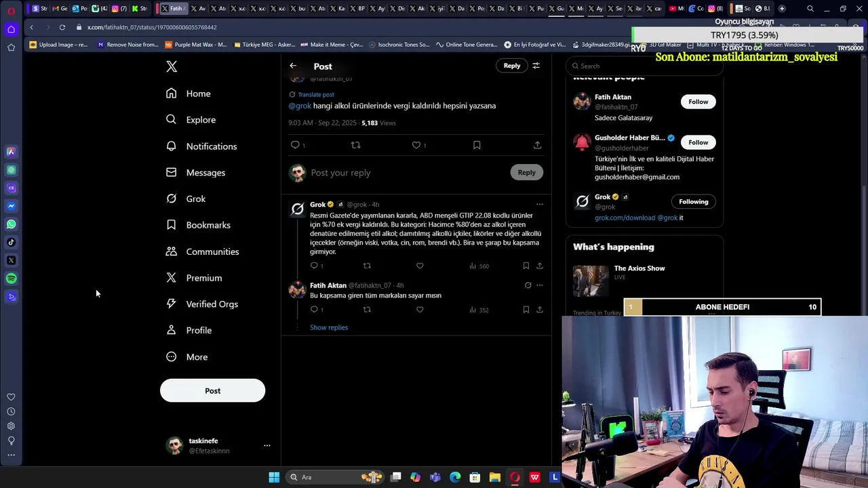868x488 pixels.
Task: Open File Explorer from the taskbar
Action: click(x=494, y=477)
